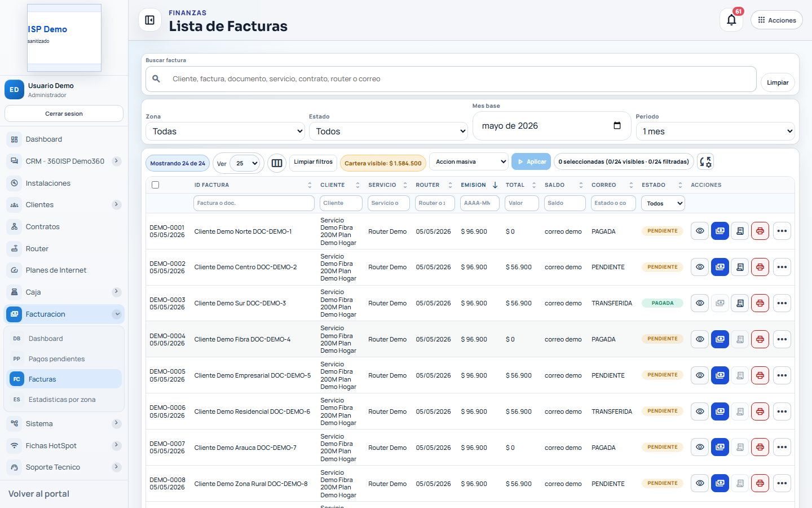The width and height of the screenshot is (812, 508).
Task: Toggle the select-all invoices checkbox
Action: 156,185
